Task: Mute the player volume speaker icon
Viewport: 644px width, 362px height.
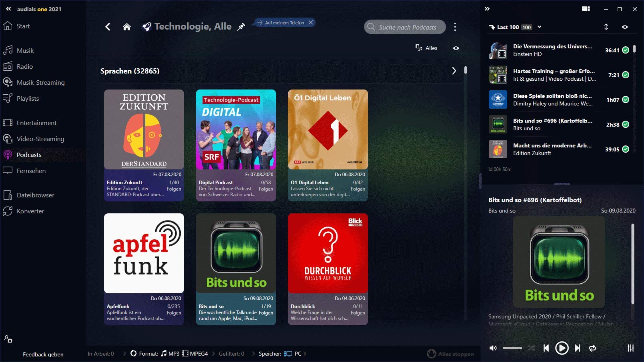Action: [493, 348]
